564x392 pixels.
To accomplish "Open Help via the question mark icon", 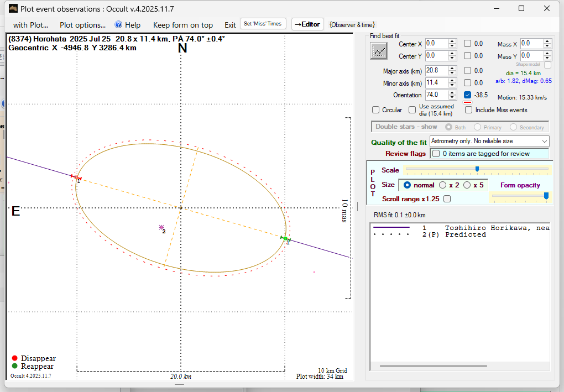I will click(x=118, y=25).
